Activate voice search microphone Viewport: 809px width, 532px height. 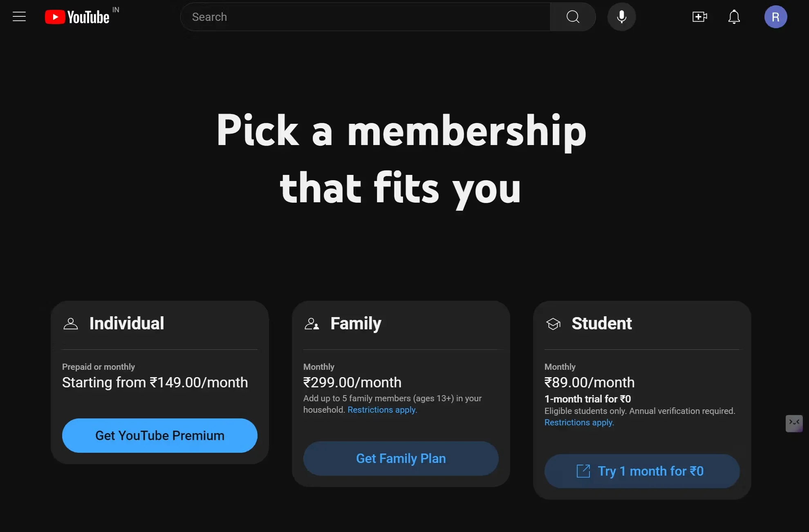pyautogui.click(x=621, y=17)
